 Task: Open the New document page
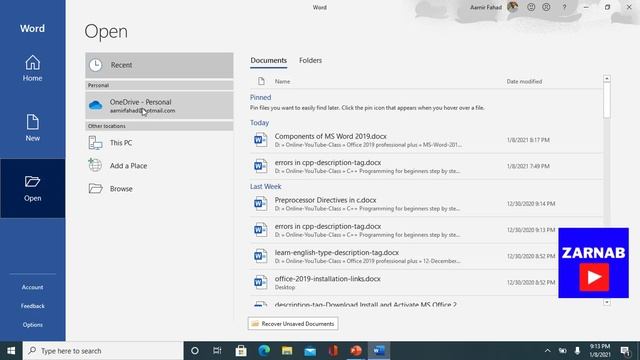tap(32, 128)
